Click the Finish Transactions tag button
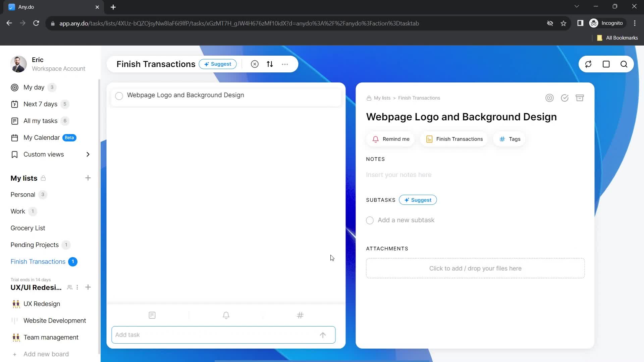Viewport: 644px width, 362px height. [x=455, y=139]
